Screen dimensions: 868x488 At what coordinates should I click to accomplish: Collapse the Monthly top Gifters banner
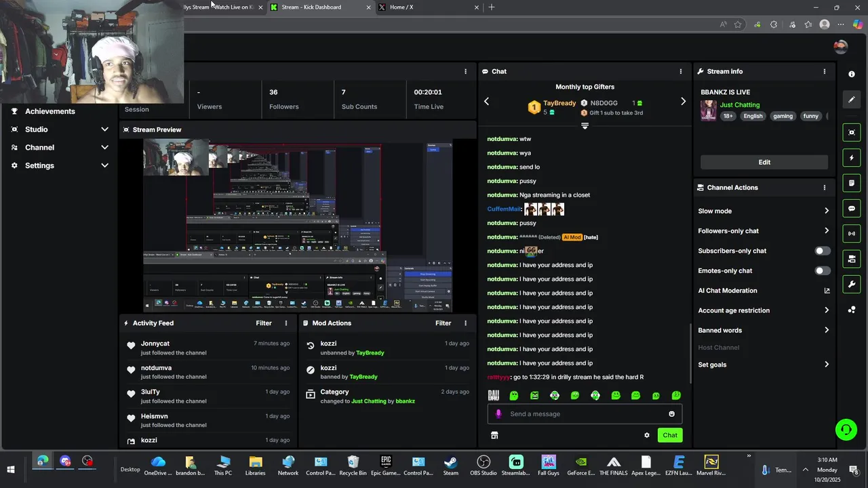coord(585,126)
